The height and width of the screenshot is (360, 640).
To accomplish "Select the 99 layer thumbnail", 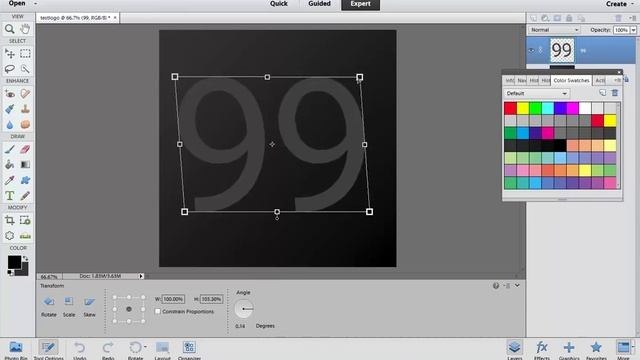I will [x=562, y=50].
